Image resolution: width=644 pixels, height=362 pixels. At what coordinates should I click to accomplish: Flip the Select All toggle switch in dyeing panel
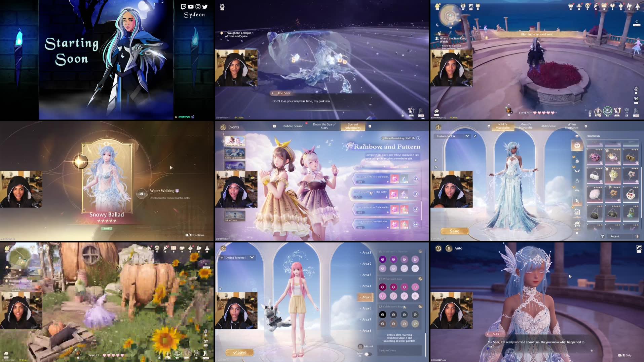(x=368, y=354)
